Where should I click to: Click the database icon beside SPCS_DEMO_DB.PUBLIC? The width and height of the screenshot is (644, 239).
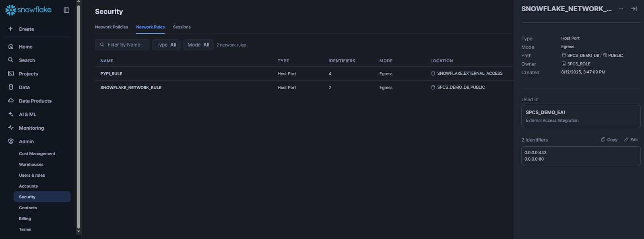[433, 87]
